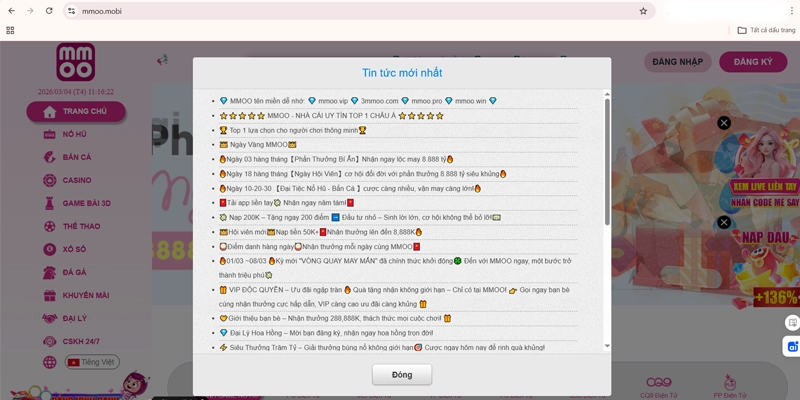The height and width of the screenshot is (400, 800).
Task: Bookmark this page with the star icon
Action: coord(643,11)
